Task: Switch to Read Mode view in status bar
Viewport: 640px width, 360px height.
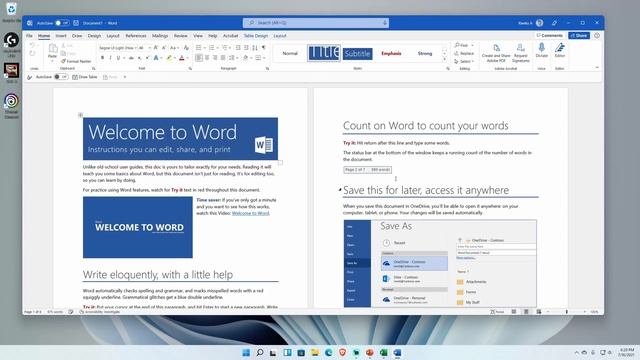Action: point(514,311)
